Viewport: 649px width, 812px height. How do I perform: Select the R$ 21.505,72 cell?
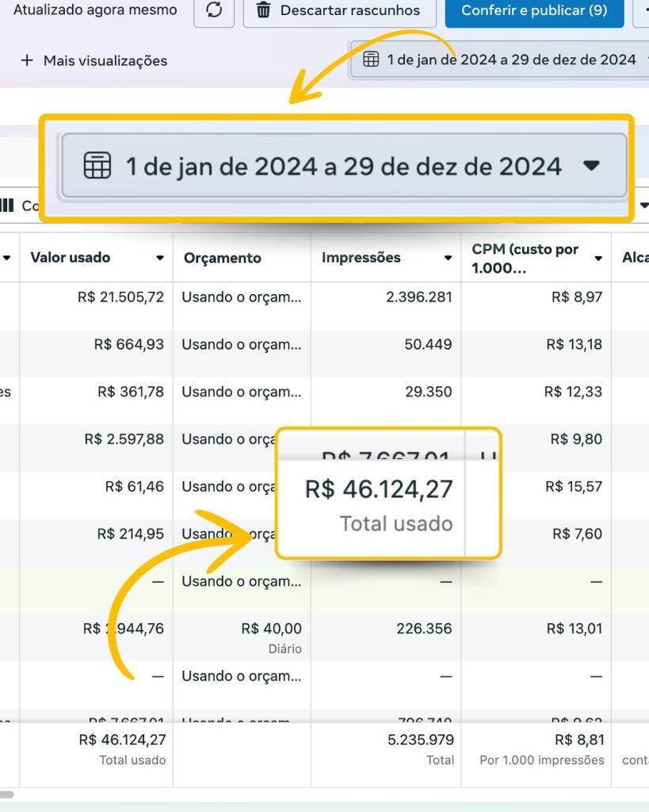coord(120,297)
